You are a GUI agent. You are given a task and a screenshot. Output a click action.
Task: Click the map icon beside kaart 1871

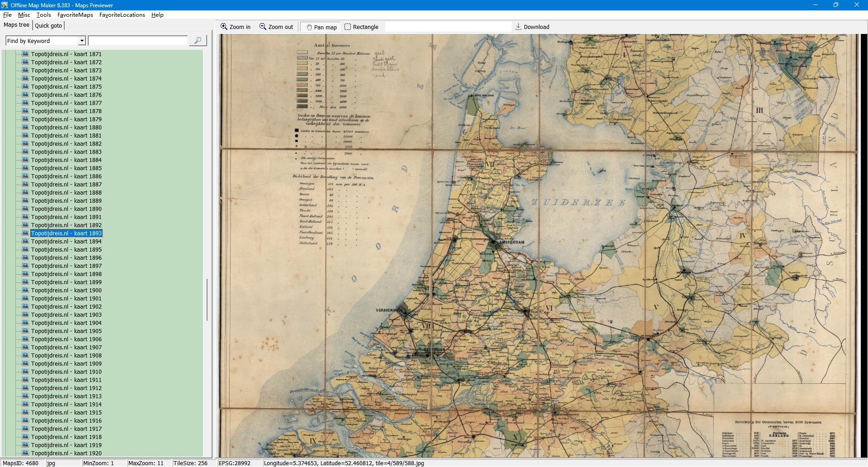(25, 54)
